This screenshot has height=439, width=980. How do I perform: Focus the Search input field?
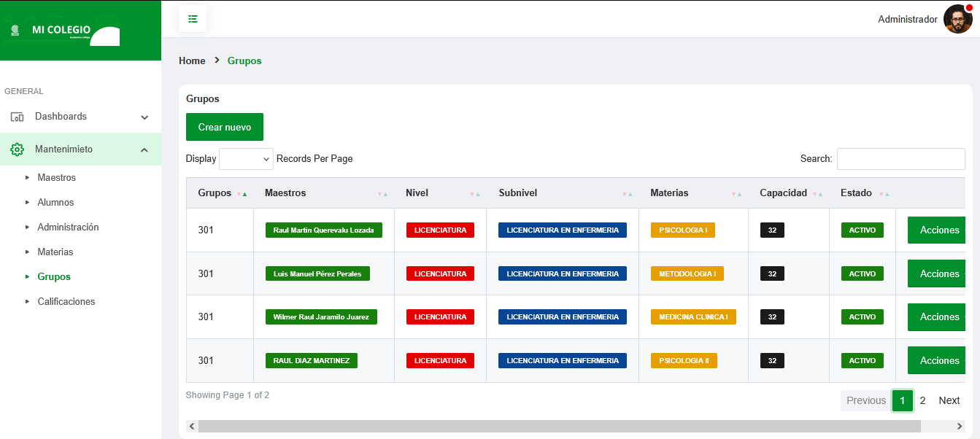point(900,159)
